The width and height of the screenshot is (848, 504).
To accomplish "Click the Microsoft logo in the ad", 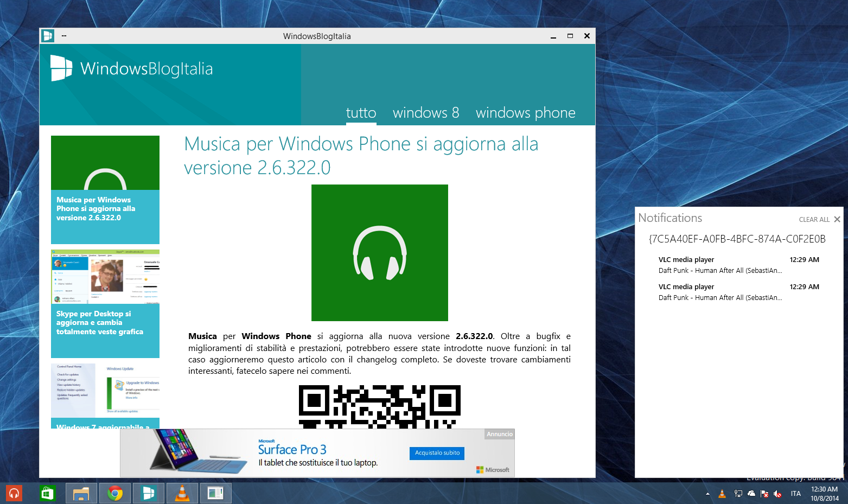I will click(493, 470).
